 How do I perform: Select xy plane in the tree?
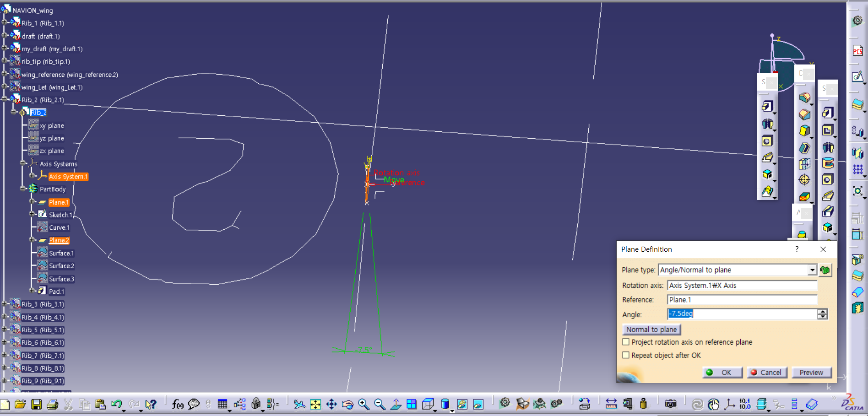click(x=52, y=125)
